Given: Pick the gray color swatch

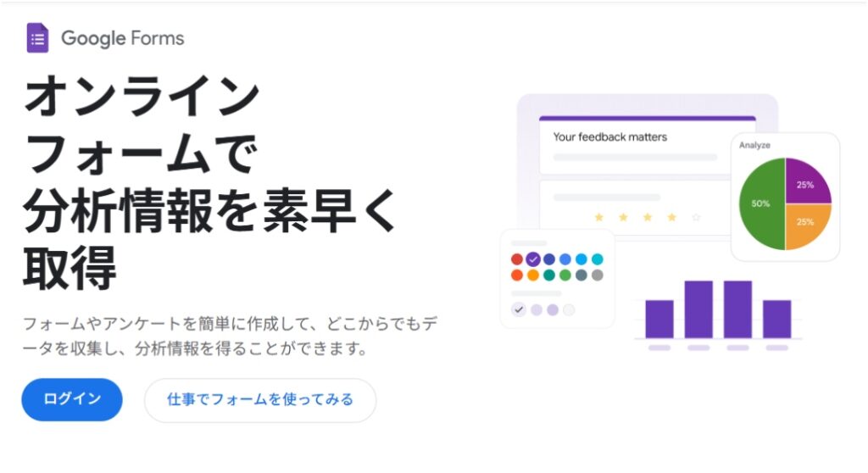Looking at the screenshot, I should [x=598, y=275].
